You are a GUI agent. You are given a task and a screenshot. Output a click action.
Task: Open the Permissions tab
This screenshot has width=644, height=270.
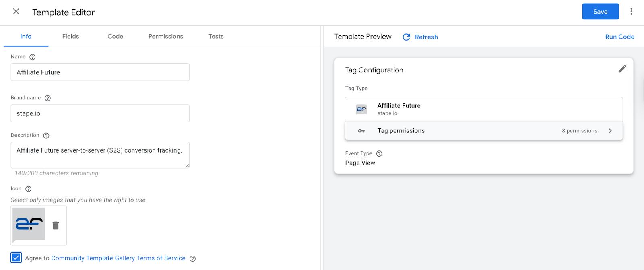[x=165, y=36]
